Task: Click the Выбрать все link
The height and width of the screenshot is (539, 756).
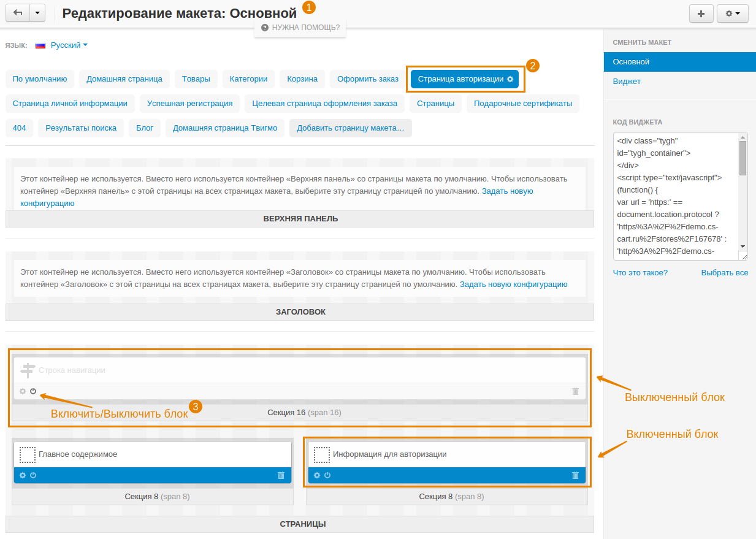Action: click(724, 272)
